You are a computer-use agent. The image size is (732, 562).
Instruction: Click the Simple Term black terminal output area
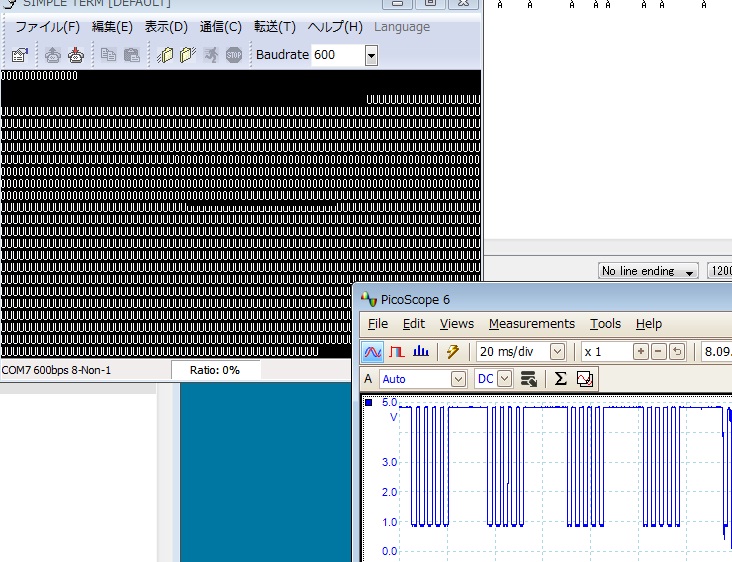click(240, 214)
